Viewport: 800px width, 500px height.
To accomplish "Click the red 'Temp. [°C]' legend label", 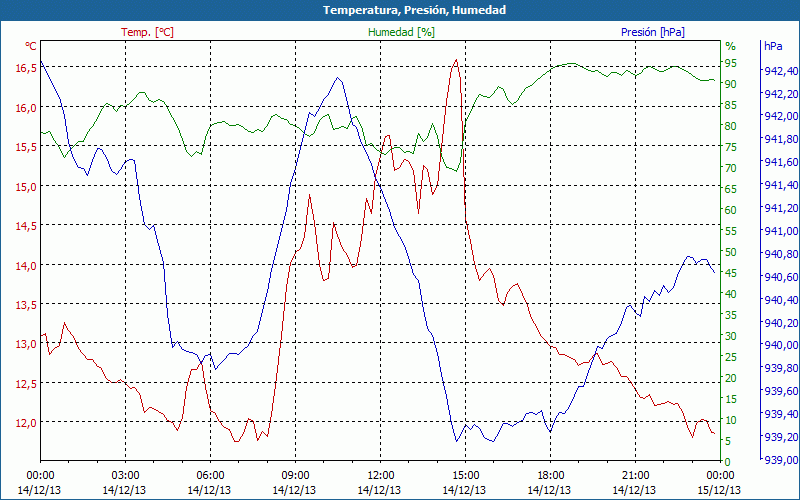I will click(x=147, y=32).
